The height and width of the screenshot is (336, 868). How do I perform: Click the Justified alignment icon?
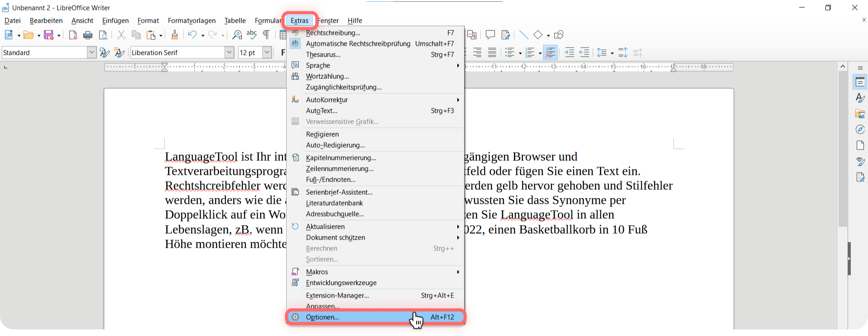[492, 53]
